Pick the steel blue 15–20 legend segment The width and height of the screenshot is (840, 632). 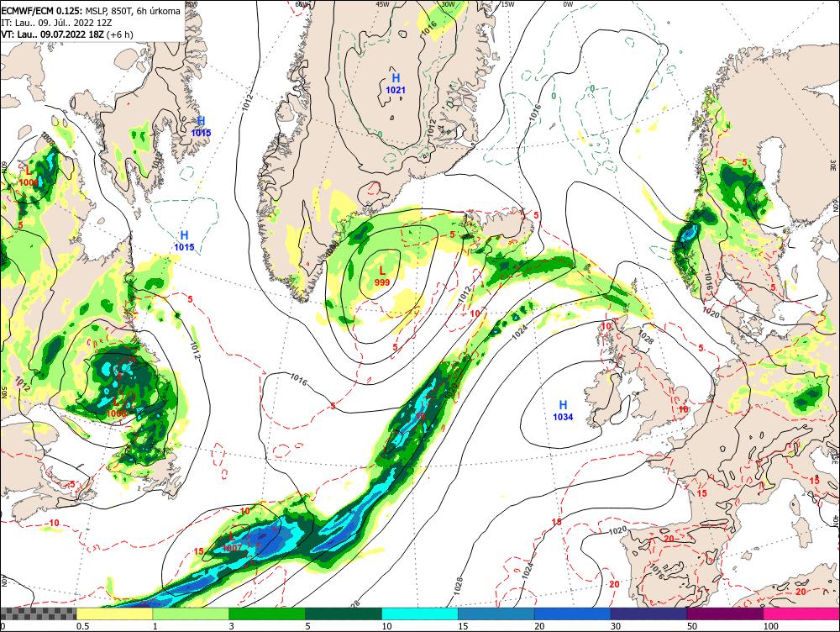point(496,614)
